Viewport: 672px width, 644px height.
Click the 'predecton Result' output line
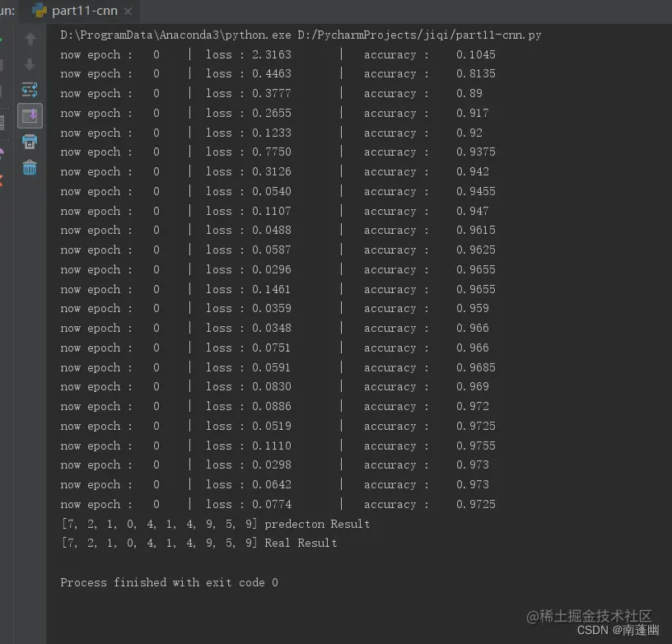216,524
